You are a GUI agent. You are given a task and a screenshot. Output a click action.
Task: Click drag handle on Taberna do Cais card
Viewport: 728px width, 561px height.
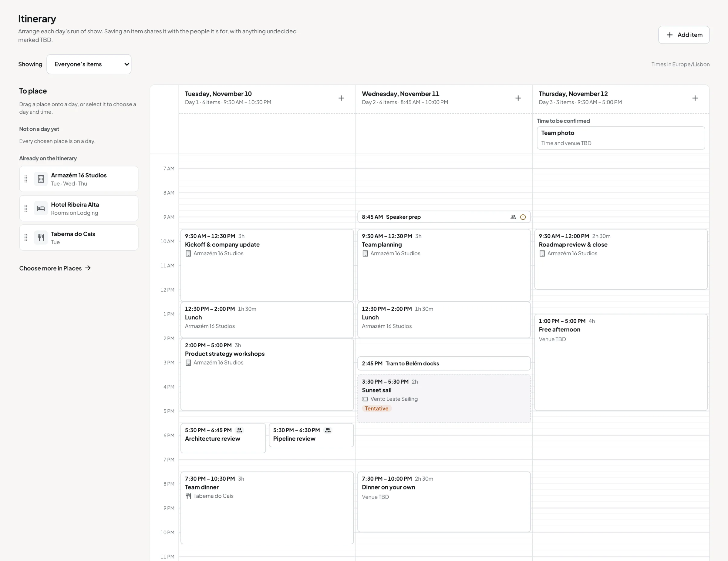click(26, 237)
